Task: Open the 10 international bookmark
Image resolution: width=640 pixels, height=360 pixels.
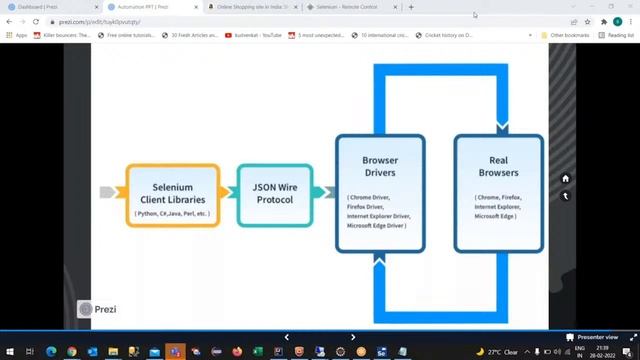Action: click(380, 36)
